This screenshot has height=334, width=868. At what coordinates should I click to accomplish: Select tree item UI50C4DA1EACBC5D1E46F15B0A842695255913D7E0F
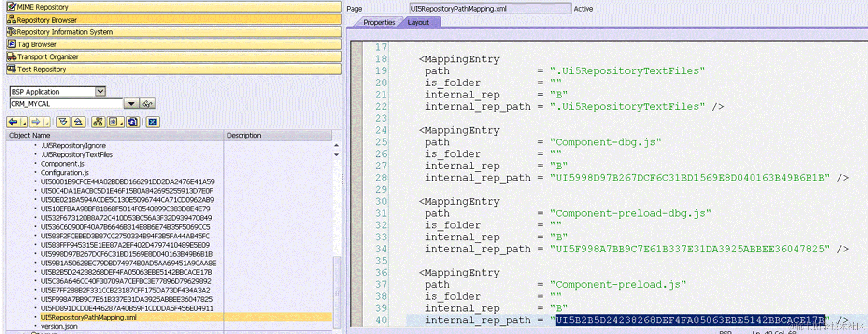[x=127, y=191]
